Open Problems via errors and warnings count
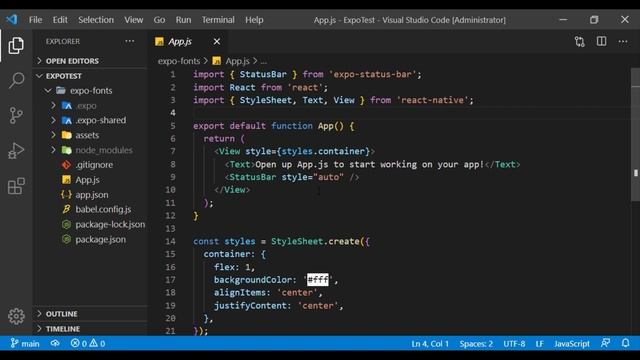This screenshot has height=360, width=640. (x=88, y=344)
